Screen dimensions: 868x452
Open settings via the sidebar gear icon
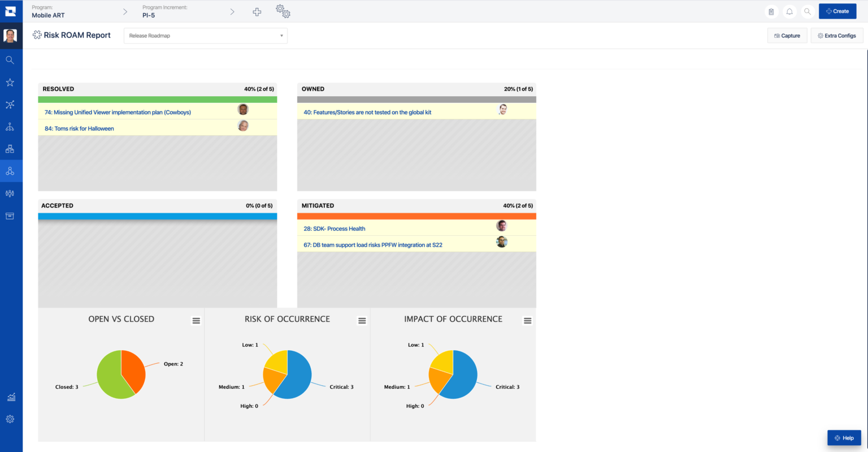click(x=11, y=419)
